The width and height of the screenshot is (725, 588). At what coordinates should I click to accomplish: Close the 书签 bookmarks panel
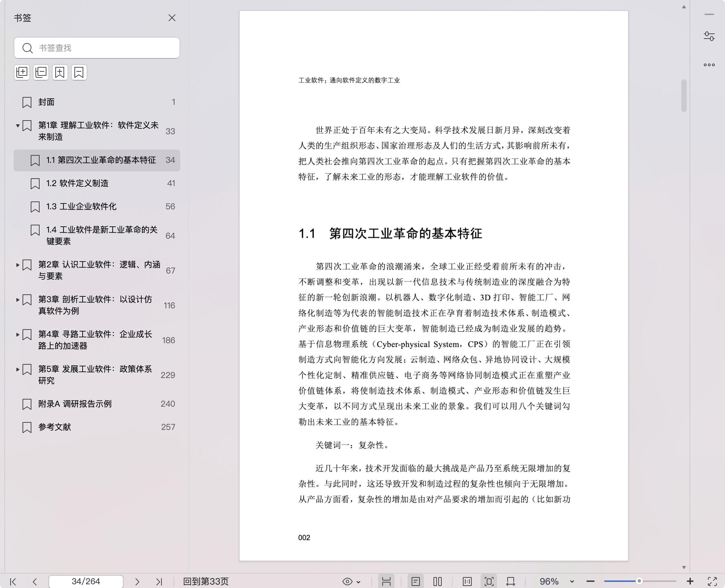[x=172, y=18]
